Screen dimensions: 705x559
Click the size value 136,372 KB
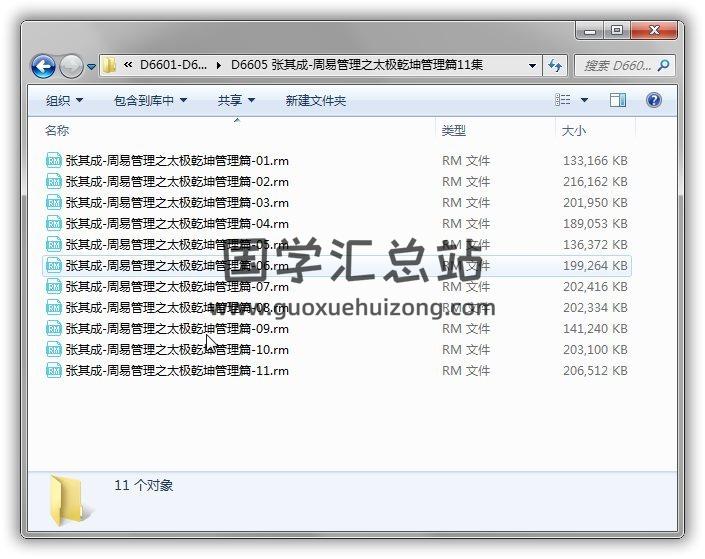tap(595, 245)
